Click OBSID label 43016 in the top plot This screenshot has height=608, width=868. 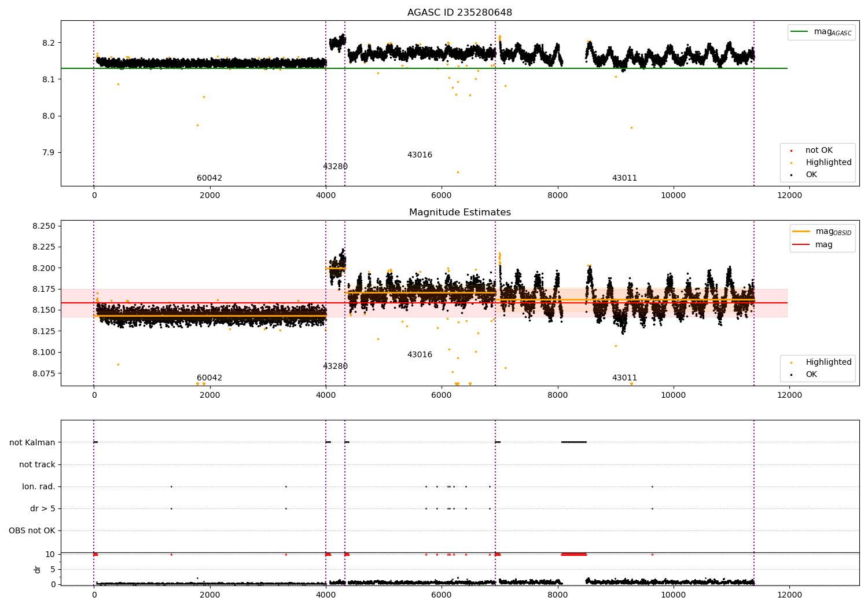coord(420,155)
